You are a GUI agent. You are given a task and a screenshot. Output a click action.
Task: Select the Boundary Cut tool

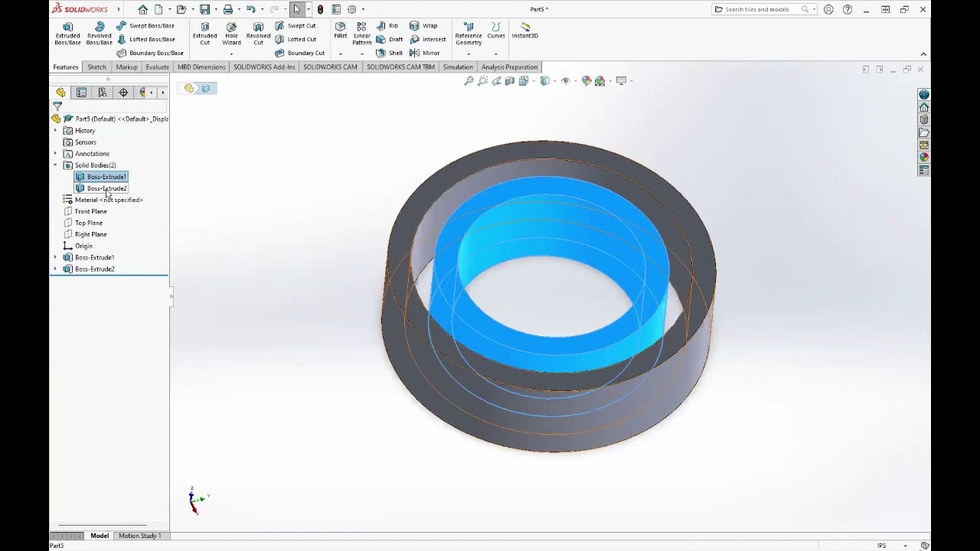click(300, 53)
